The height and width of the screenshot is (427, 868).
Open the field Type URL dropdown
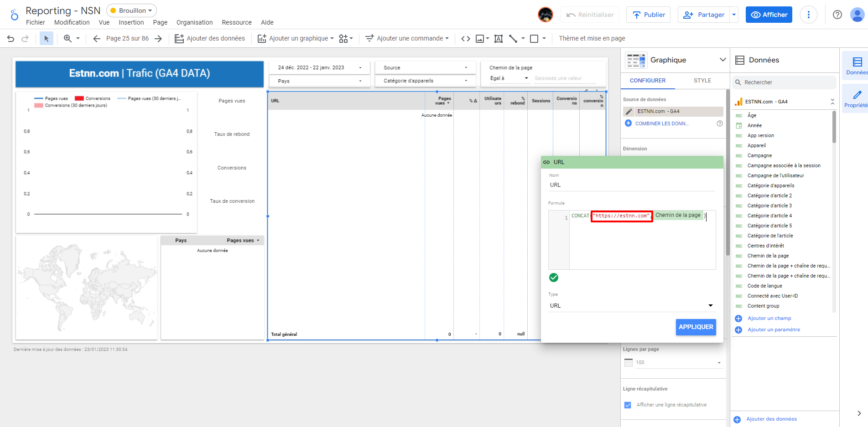pos(632,306)
